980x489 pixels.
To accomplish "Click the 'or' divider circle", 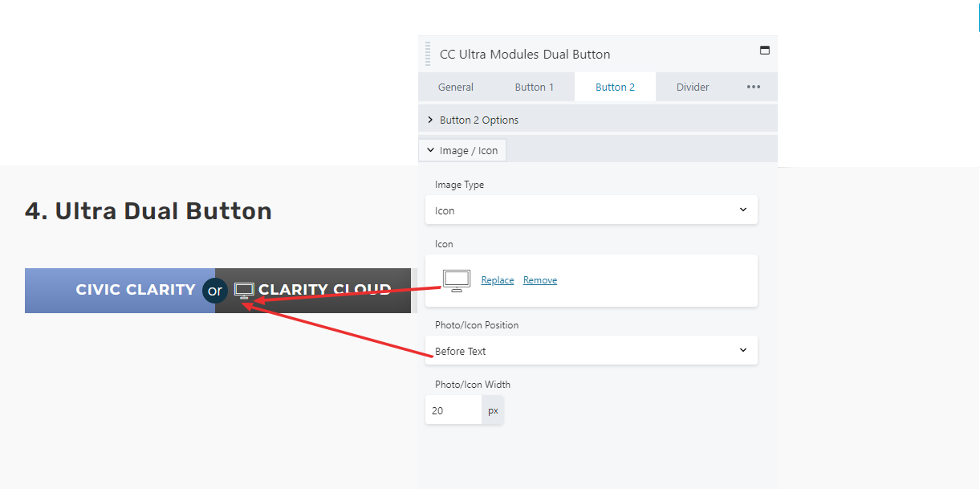I will 215,291.
